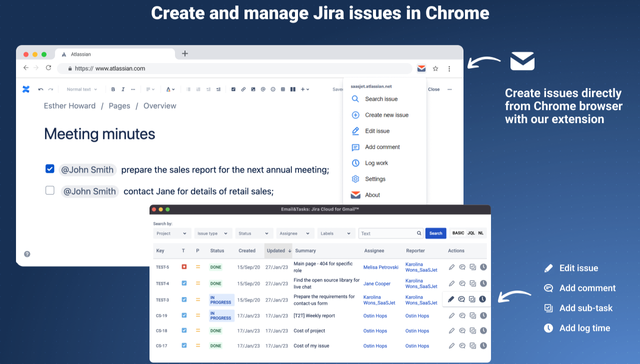640x364 pixels.
Task: Sort by the Updated column header
Action: pyautogui.click(x=278, y=250)
